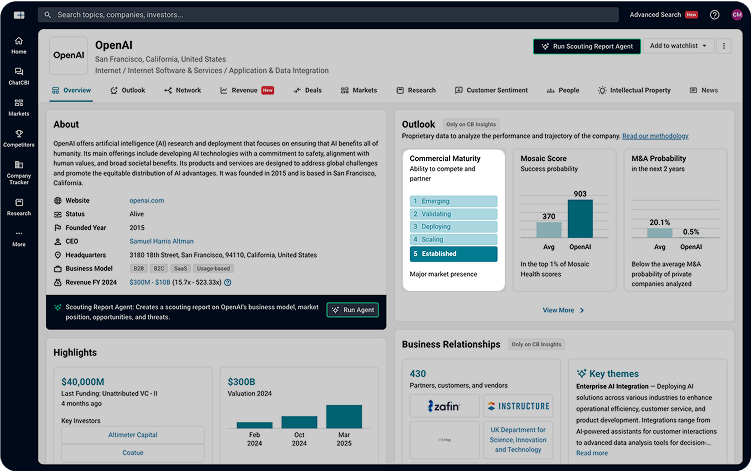Expand View More in Outlook panel

pos(563,310)
